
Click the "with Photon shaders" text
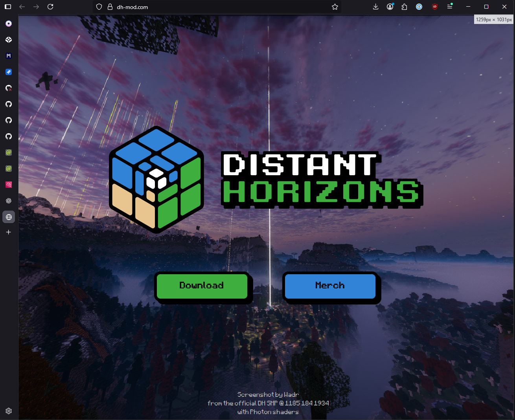268,412
